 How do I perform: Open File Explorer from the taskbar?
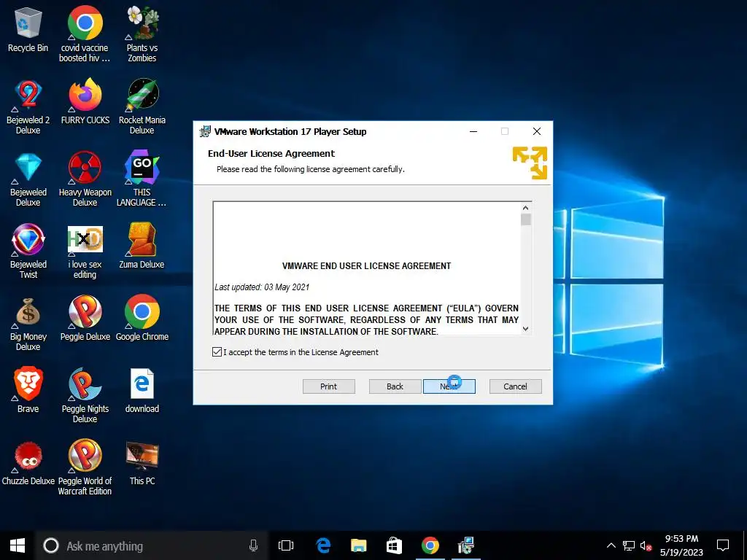[358, 545]
